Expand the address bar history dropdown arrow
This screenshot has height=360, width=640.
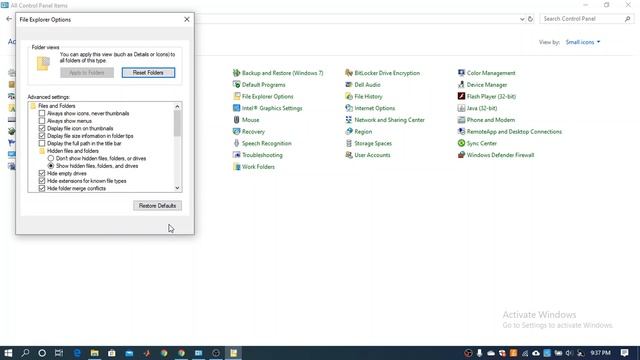[x=522, y=19]
